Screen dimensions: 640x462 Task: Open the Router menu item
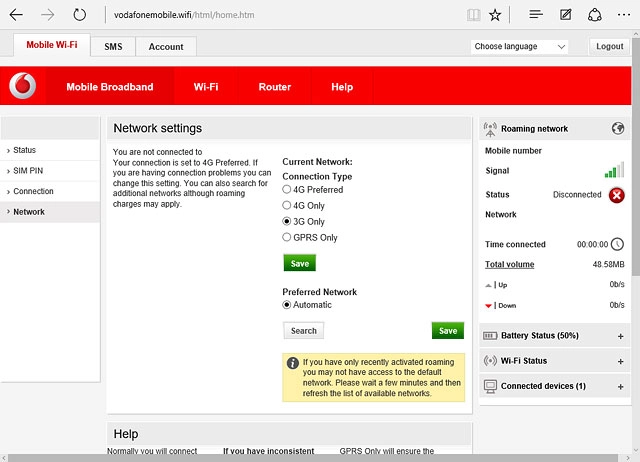click(x=274, y=87)
